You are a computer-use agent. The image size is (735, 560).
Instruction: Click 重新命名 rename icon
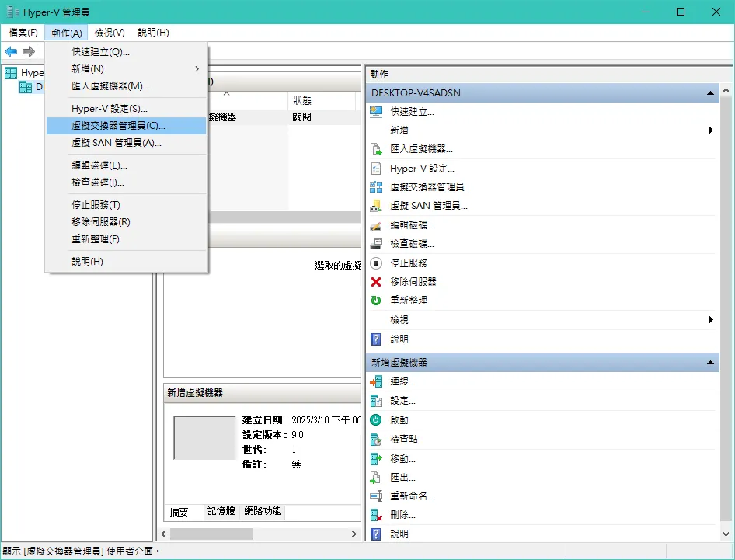[376, 496]
